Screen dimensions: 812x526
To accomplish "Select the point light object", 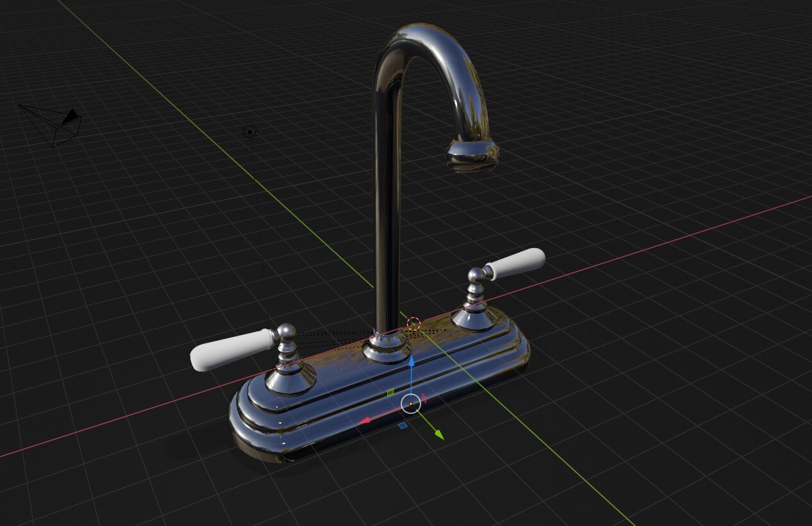I will pos(249,132).
